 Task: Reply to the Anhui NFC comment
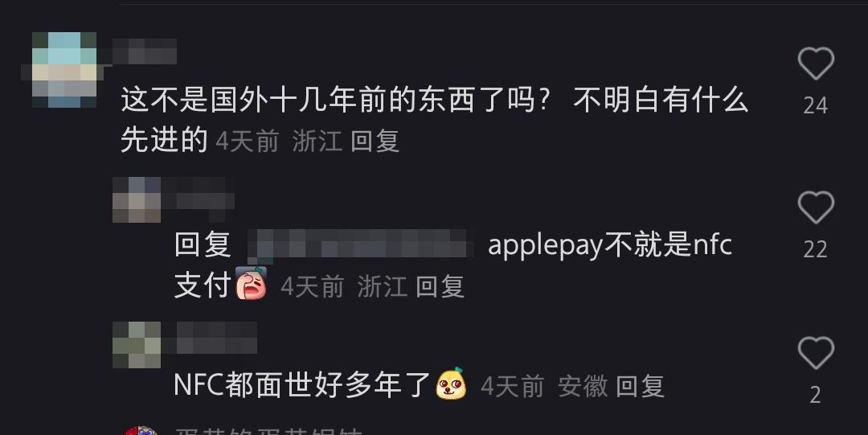pyautogui.click(x=640, y=386)
